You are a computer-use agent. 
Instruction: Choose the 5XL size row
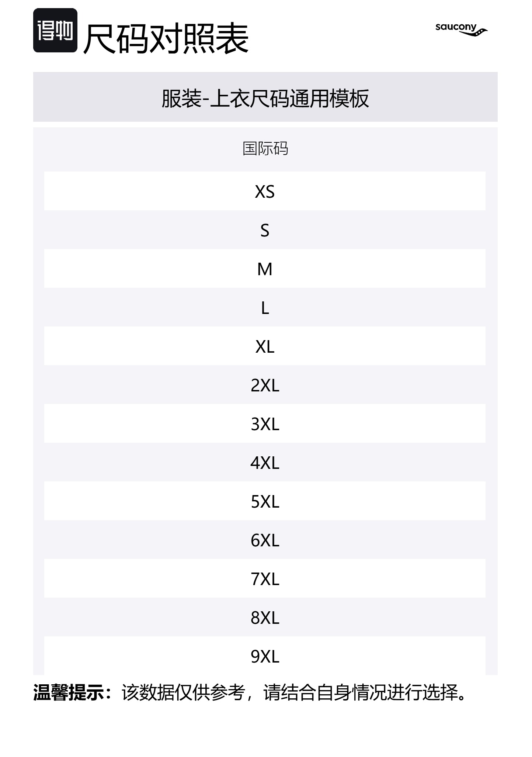[265, 501]
